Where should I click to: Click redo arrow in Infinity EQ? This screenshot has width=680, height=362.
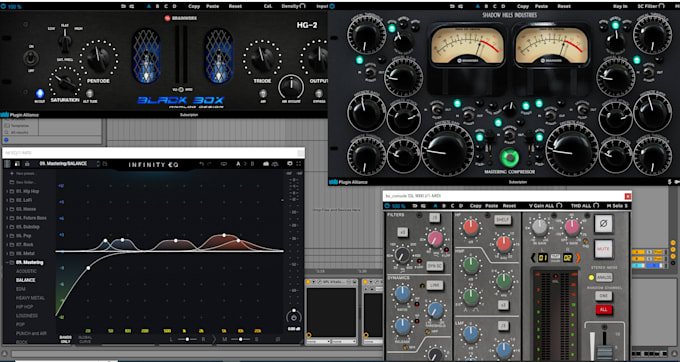click(x=209, y=164)
